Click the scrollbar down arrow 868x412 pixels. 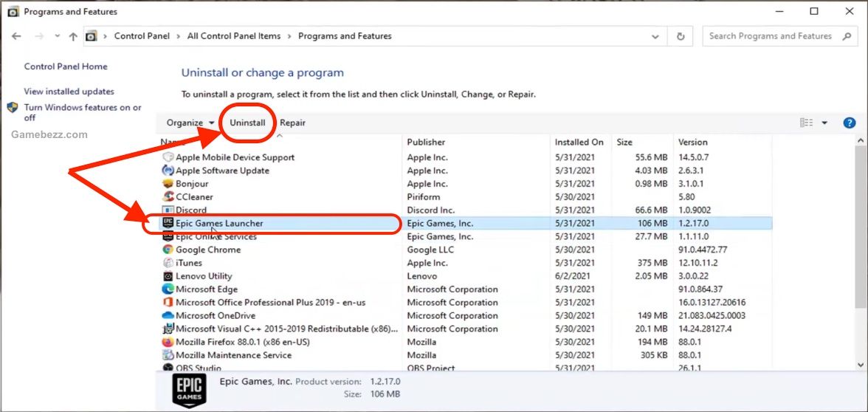click(x=862, y=365)
